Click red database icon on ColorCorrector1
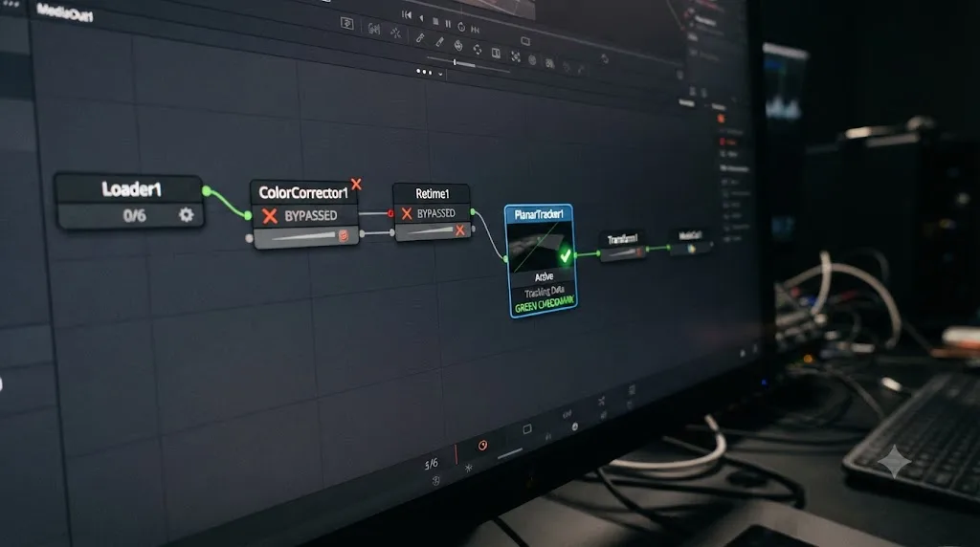This screenshot has width=980, height=547. (344, 235)
